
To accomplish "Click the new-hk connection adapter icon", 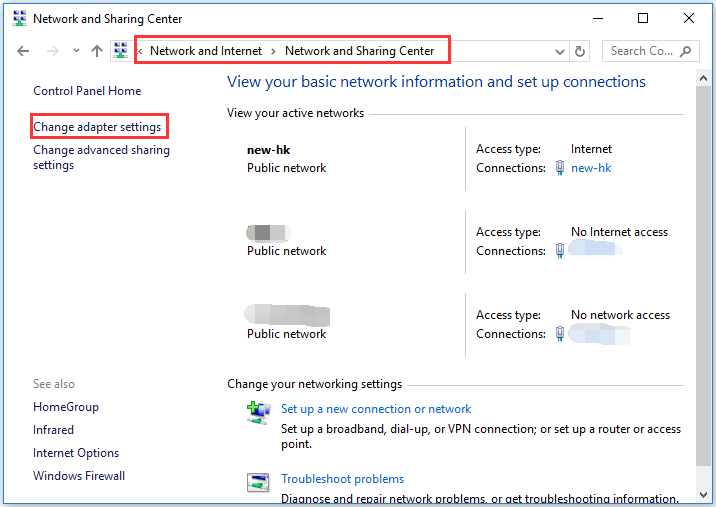I will click(x=560, y=168).
